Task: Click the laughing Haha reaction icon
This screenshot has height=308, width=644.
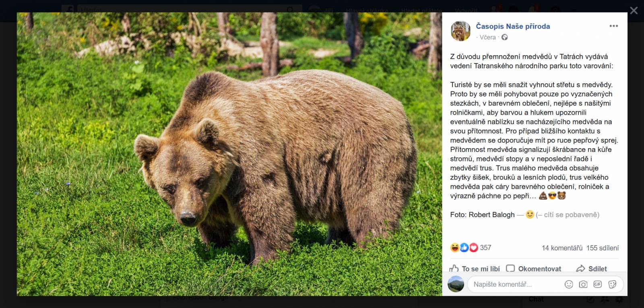Action: click(455, 248)
